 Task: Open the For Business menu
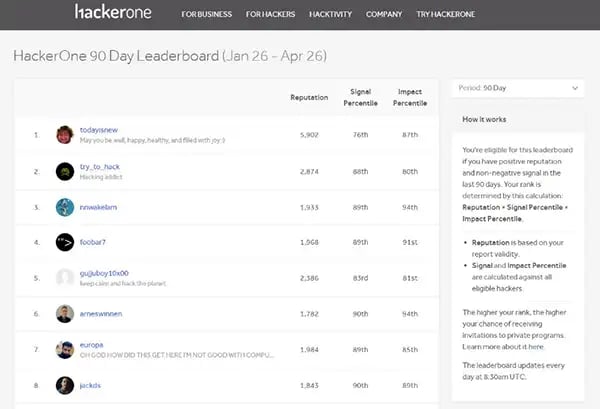[207, 15]
